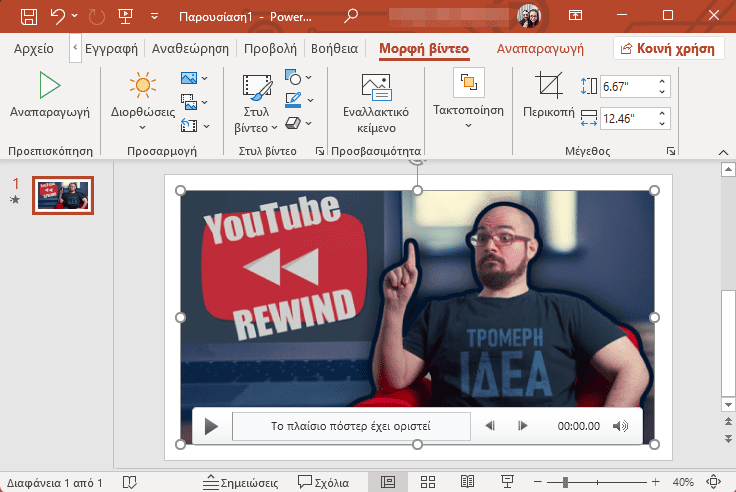Click the Περικοπή crop tool
Image resolution: width=736 pixels, height=492 pixels.
[549, 95]
